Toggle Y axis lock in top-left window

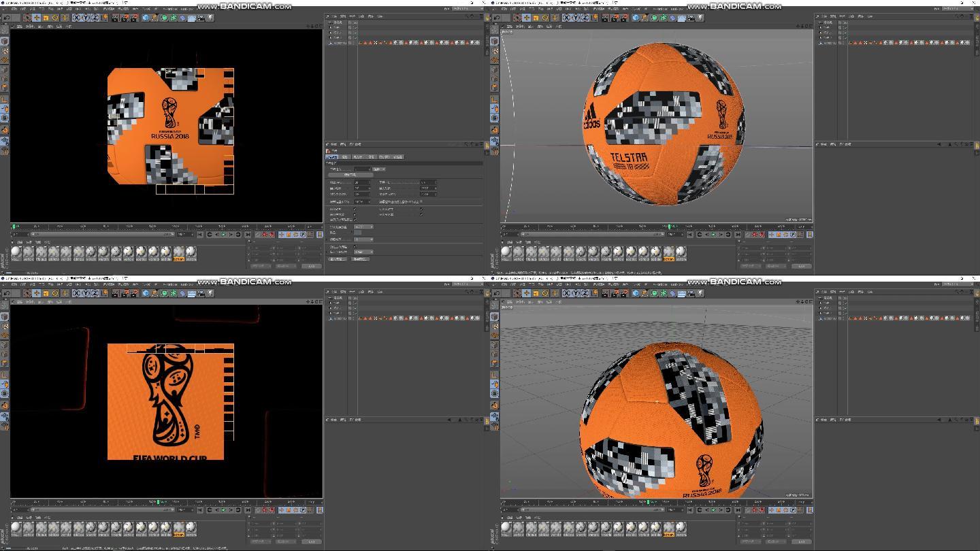pos(86,18)
